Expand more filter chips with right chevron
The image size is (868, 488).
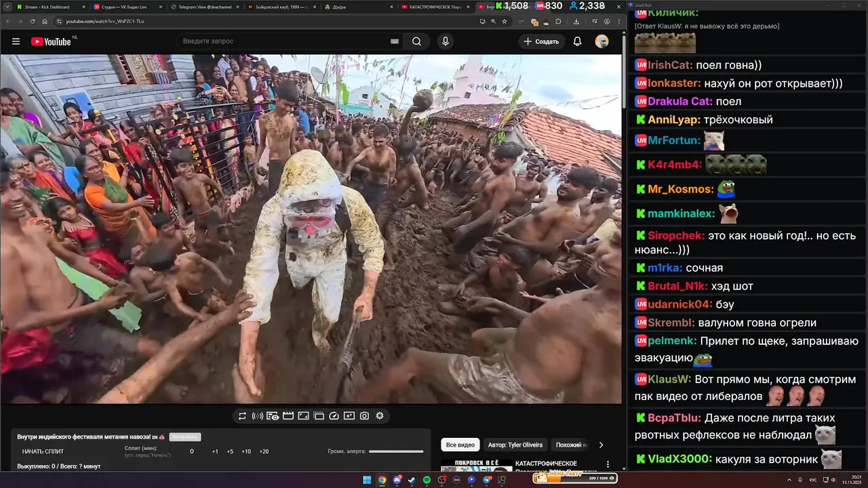tap(601, 445)
